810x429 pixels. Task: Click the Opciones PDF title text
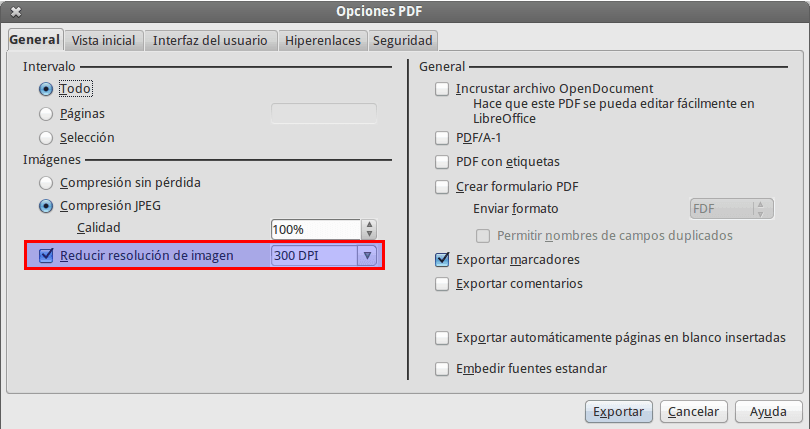[x=379, y=11]
